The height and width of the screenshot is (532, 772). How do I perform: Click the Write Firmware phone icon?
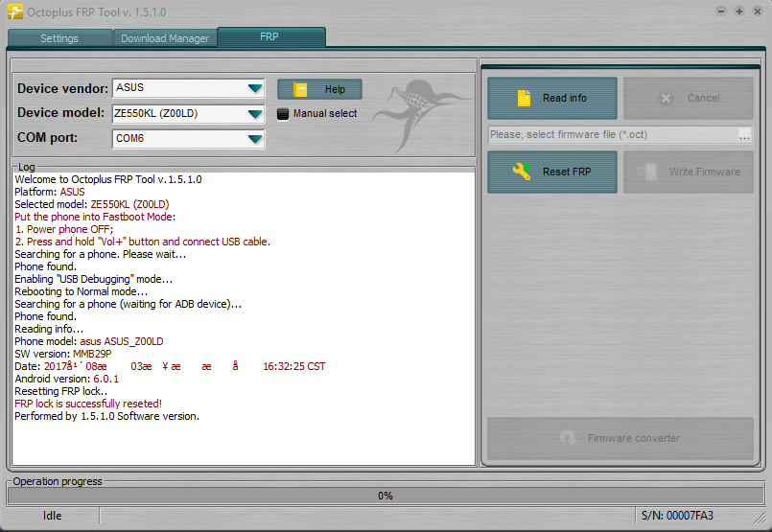pyautogui.click(x=647, y=172)
